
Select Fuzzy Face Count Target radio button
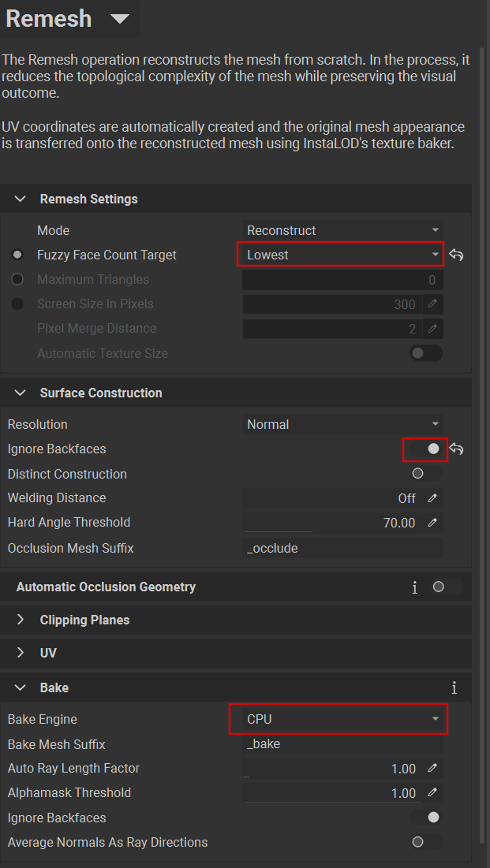[17, 255]
